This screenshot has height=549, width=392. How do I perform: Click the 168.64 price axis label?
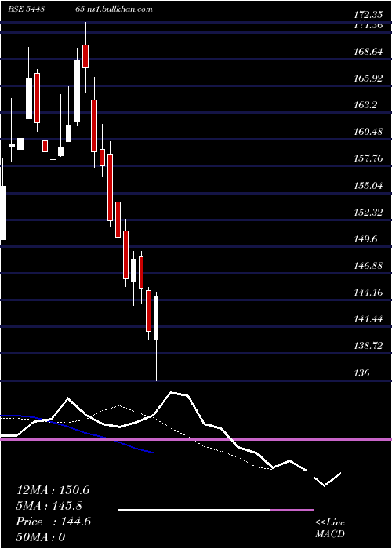click(368, 52)
